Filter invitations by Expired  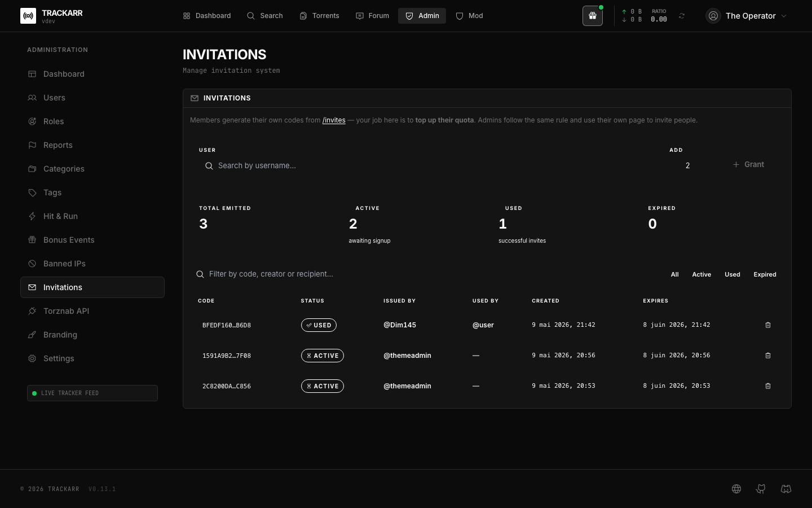[765, 274]
